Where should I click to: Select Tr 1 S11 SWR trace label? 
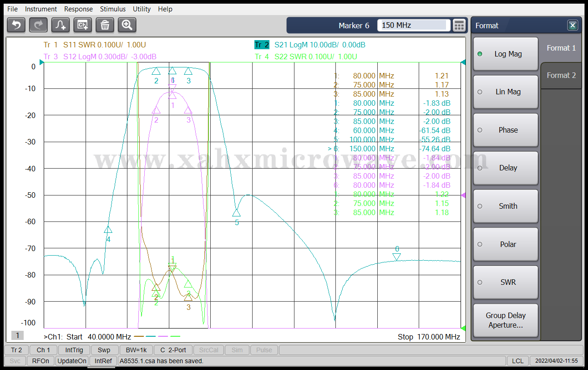pos(95,45)
